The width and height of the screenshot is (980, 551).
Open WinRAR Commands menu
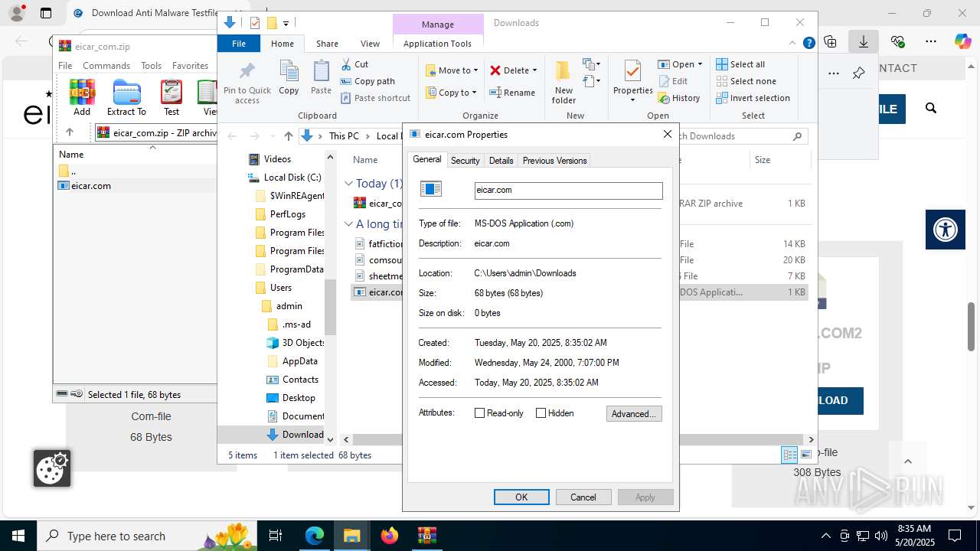click(106, 66)
